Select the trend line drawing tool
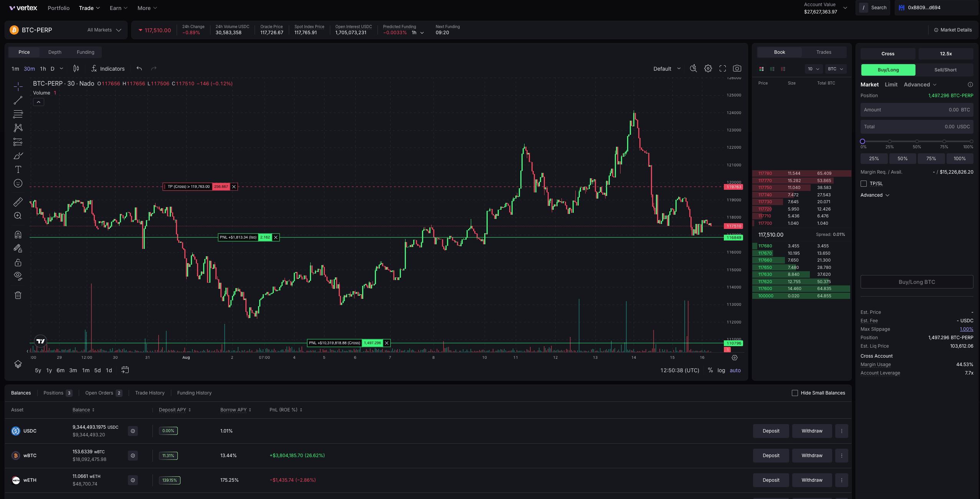 pyautogui.click(x=18, y=100)
